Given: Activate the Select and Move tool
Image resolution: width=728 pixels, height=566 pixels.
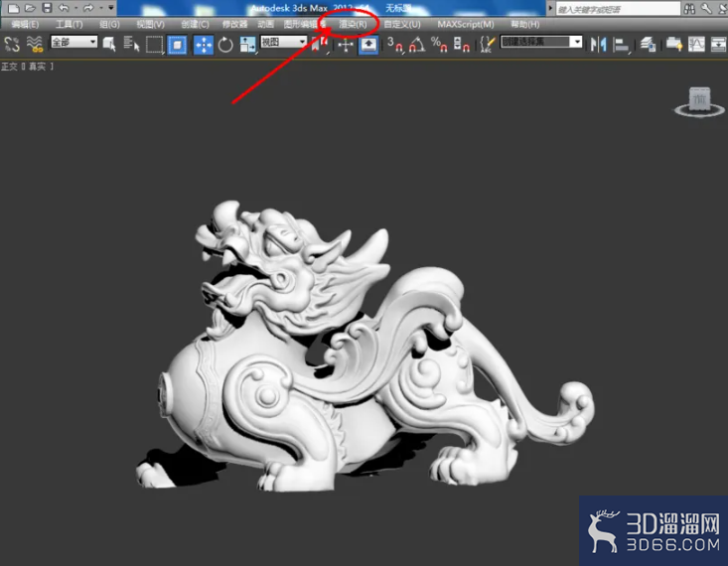Looking at the screenshot, I should [x=204, y=45].
